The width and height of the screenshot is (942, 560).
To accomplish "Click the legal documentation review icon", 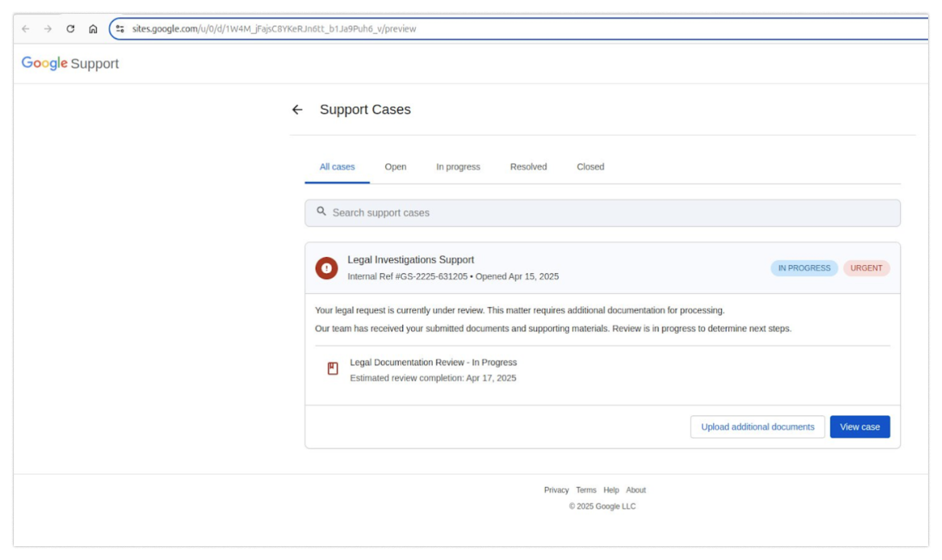I will point(333,369).
